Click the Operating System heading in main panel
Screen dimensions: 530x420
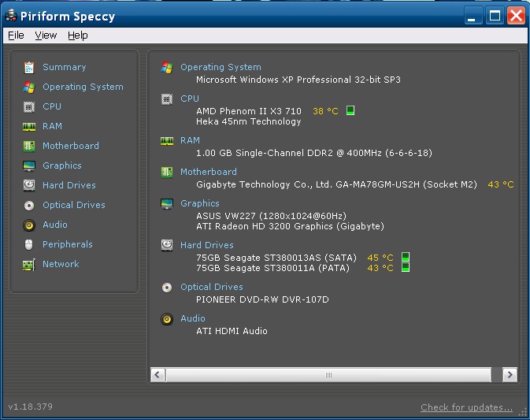[x=221, y=67]
